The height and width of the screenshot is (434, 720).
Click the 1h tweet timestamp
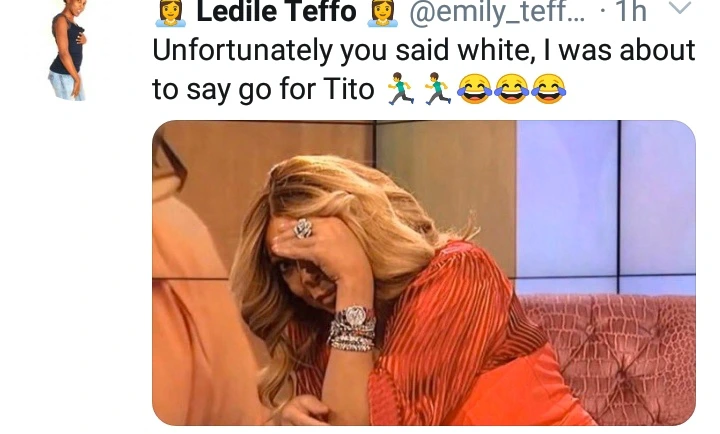point(631,11)
